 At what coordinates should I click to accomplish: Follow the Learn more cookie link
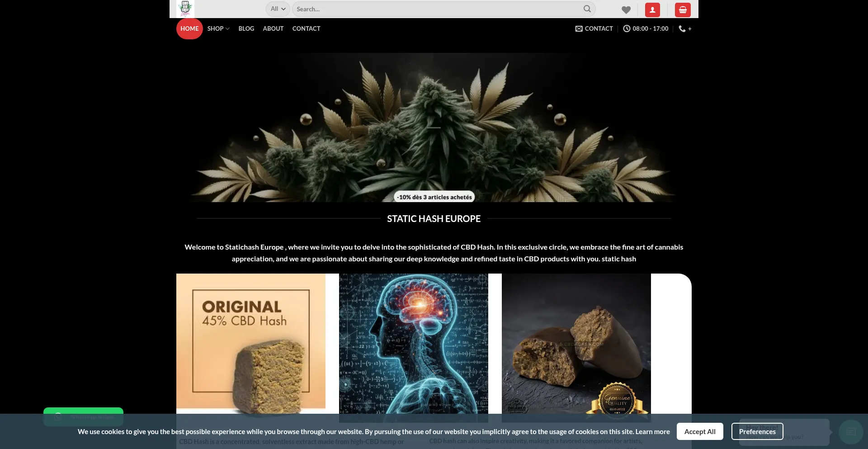pyautogui.click(x=653, y=432)
